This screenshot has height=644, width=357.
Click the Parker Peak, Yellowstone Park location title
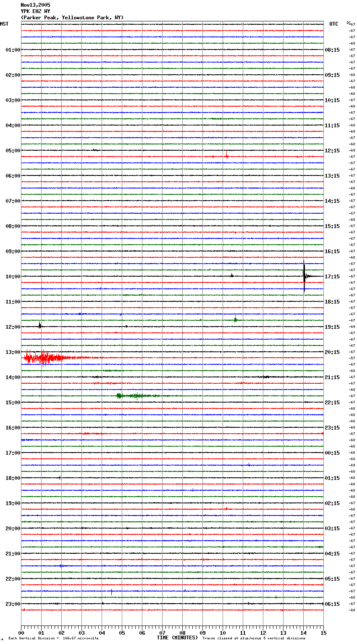pos(72,18)
